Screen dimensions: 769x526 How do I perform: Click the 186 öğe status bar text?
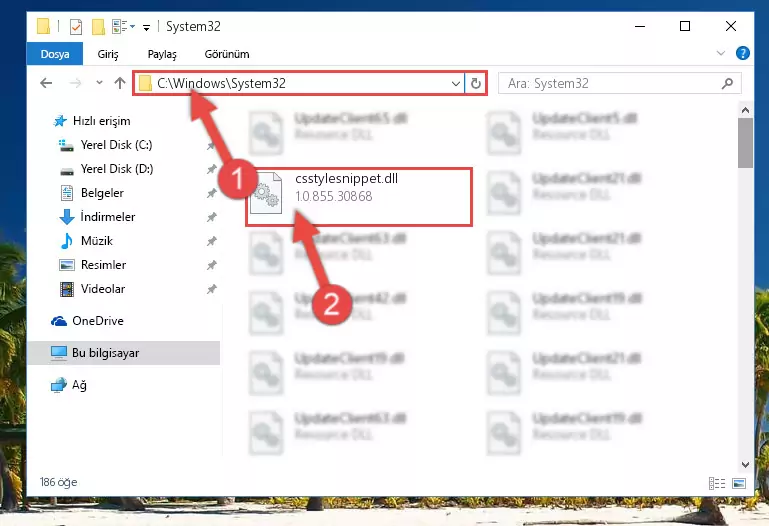point(58,482)
